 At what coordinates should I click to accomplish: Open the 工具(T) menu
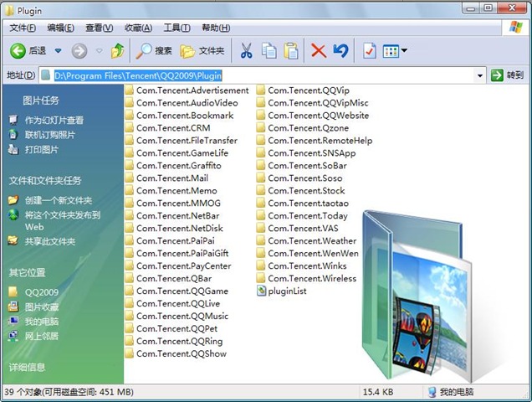coord(176,28)
